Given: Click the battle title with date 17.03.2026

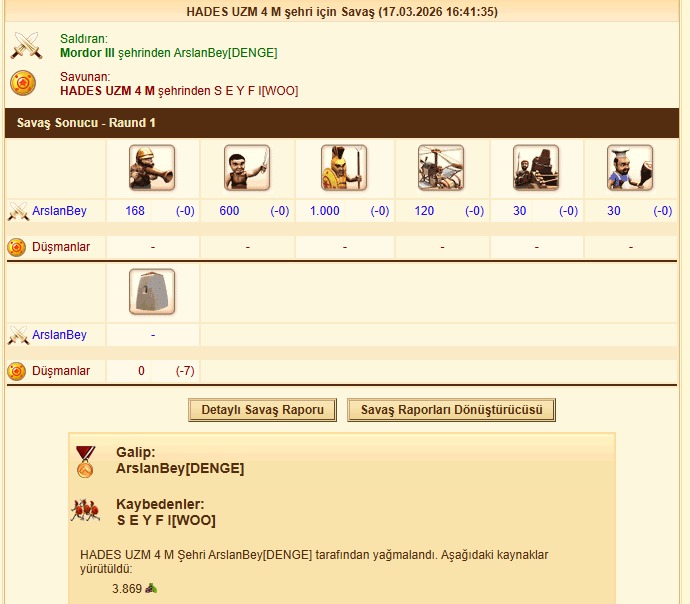Looking at the screenshot, I should [x=342, y=11].
